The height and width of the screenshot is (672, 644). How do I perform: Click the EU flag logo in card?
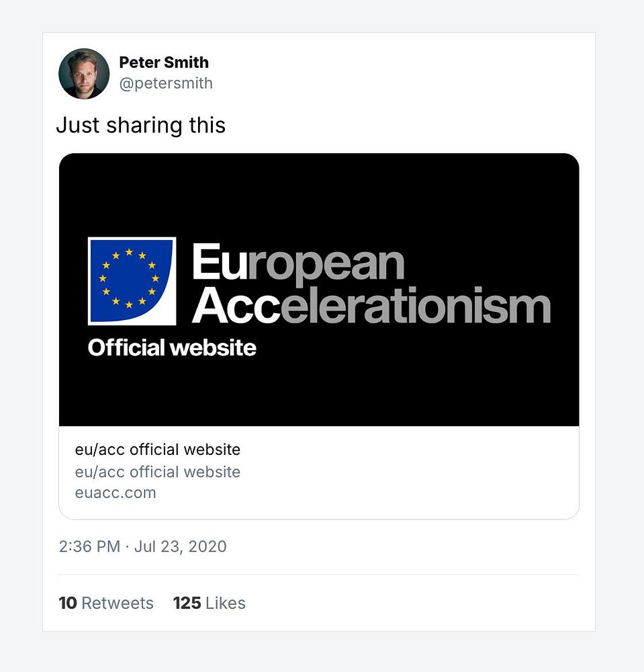(x=132, y=281)
